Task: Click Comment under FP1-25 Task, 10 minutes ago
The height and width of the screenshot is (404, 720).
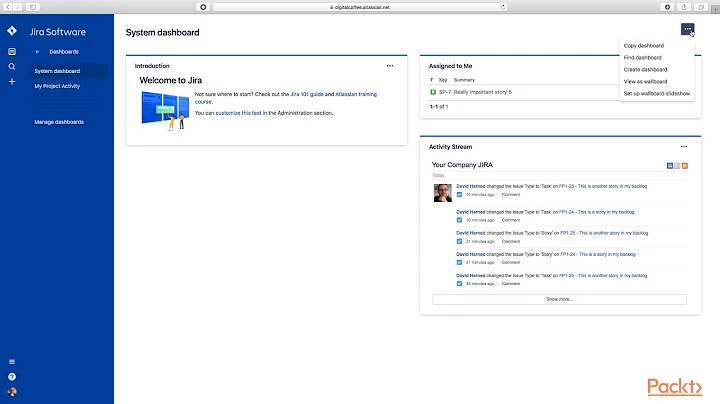Action: (x=511, y=195)
